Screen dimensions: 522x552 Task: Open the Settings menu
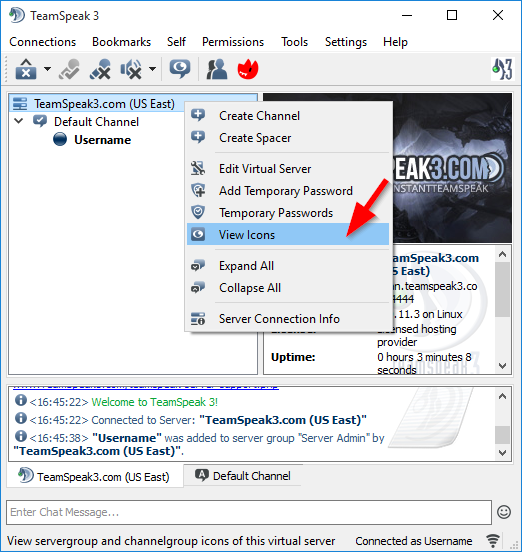click(346, 42)
